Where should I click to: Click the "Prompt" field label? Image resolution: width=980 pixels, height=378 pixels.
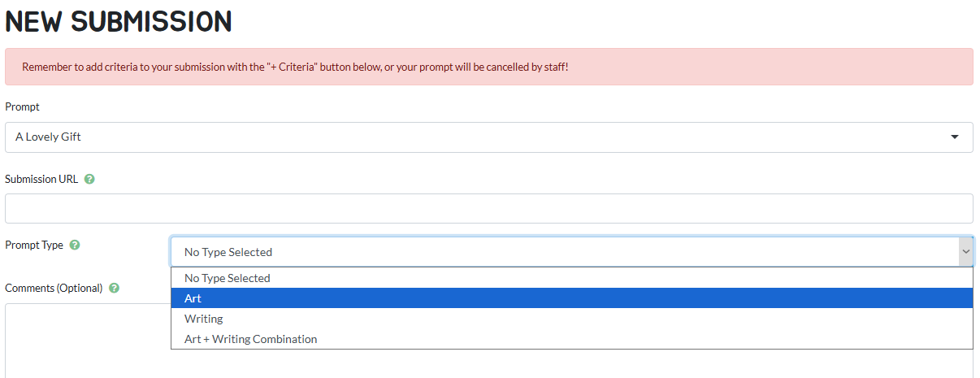pyautogui.click(x=22, y=106)
